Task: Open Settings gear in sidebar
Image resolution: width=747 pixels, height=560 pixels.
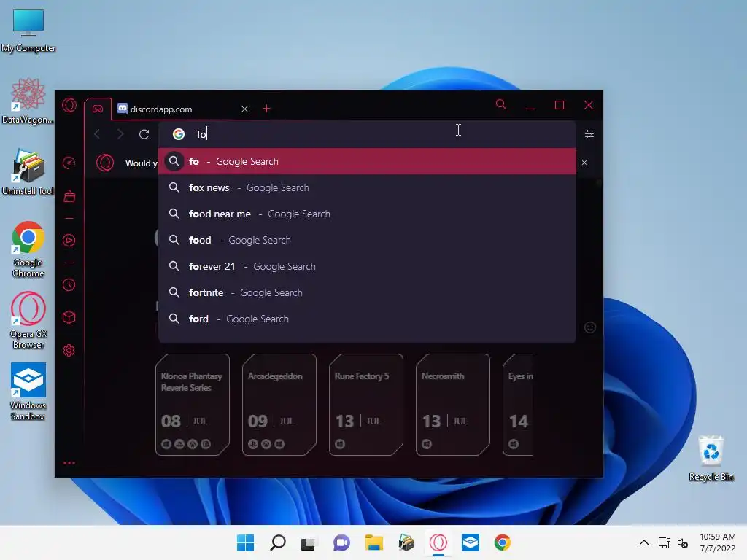Action: click(x=69, y=351)
